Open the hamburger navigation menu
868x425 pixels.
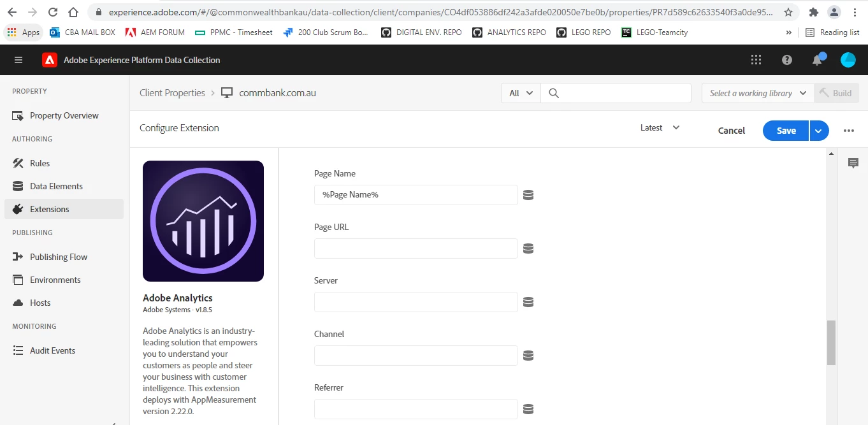tap(18, 60)
